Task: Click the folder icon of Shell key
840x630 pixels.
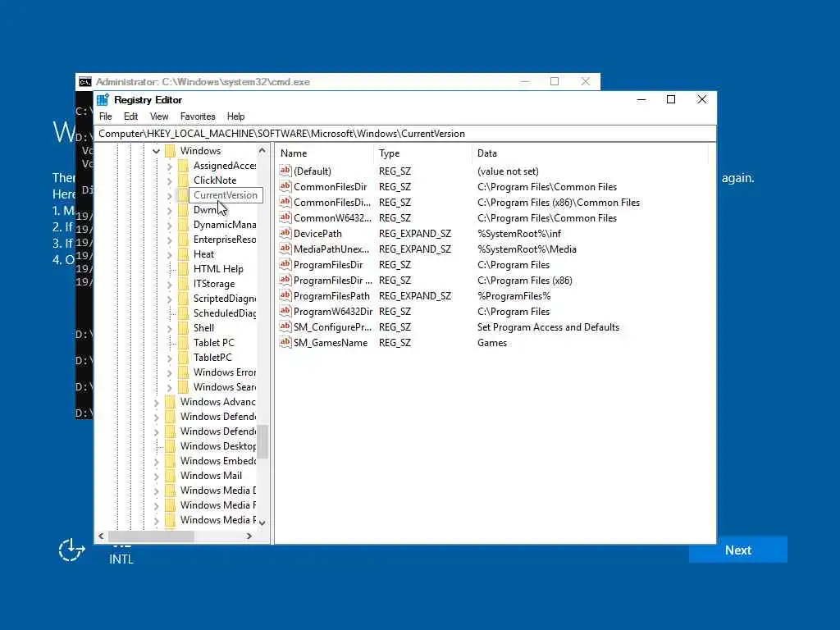Action: (x=183, y=328)
